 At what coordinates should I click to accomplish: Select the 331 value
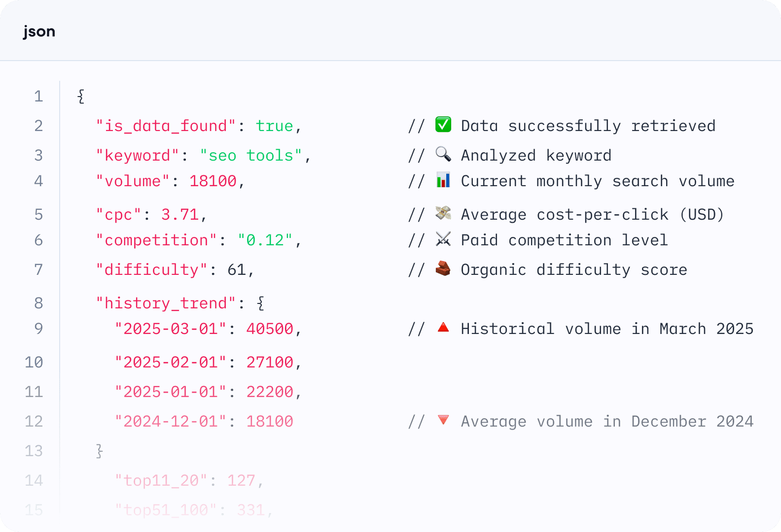[251, 510]
